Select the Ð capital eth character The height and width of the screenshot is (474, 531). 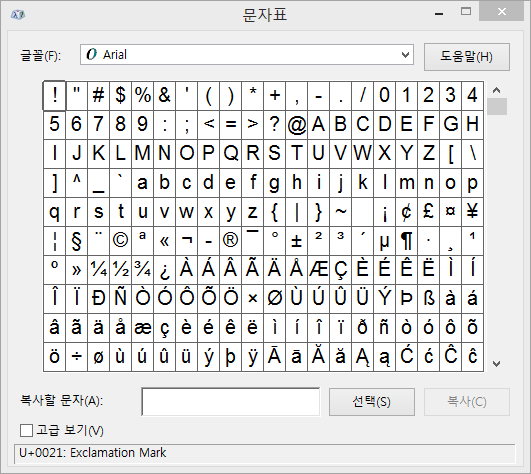point(99,299)
